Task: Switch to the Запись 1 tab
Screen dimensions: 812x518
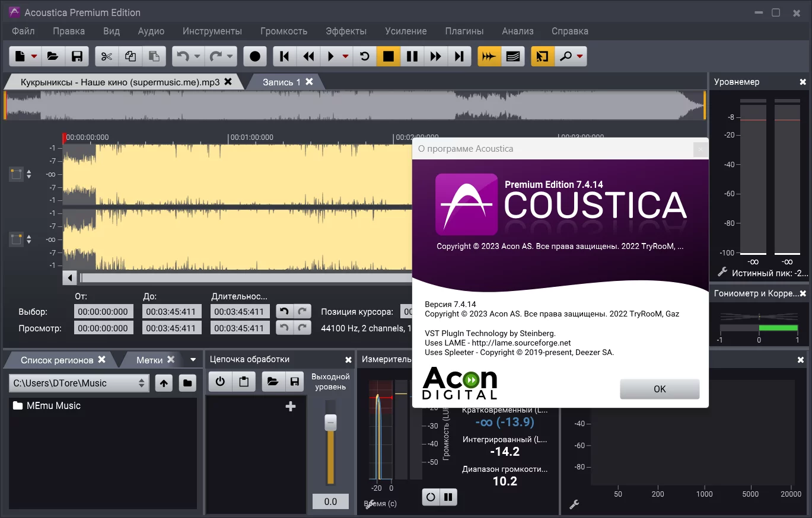Action: (282, 82)
